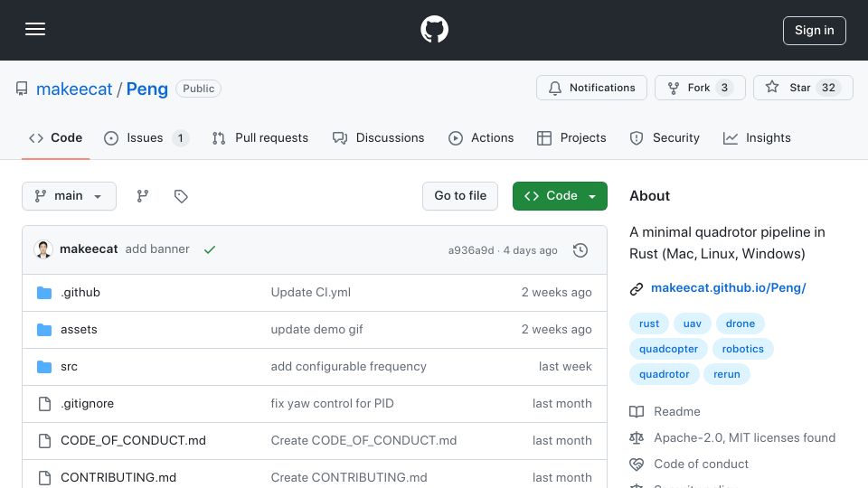Click the src folder icon

click(44, 367)
